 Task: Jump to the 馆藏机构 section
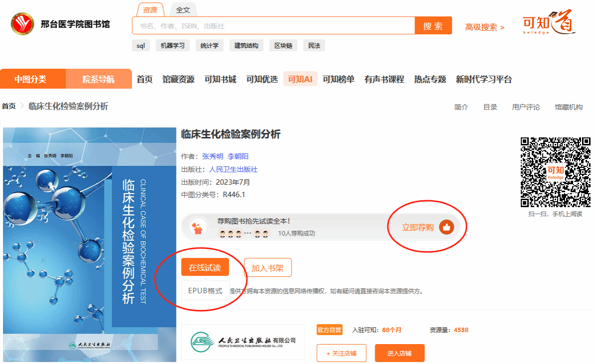[569, 107]
